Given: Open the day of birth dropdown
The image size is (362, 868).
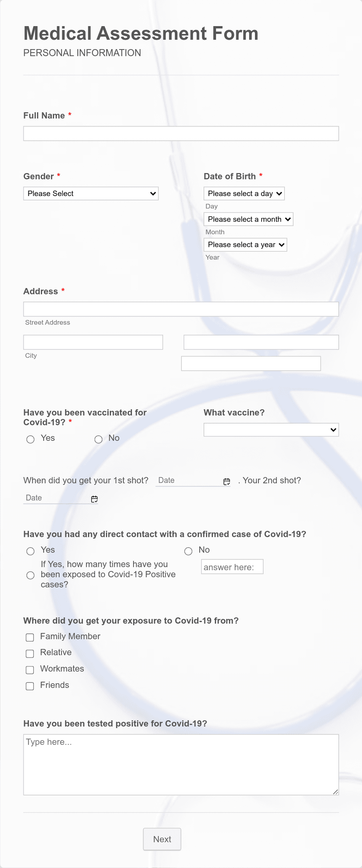Looking at the screenshot, I should point(244,194).
